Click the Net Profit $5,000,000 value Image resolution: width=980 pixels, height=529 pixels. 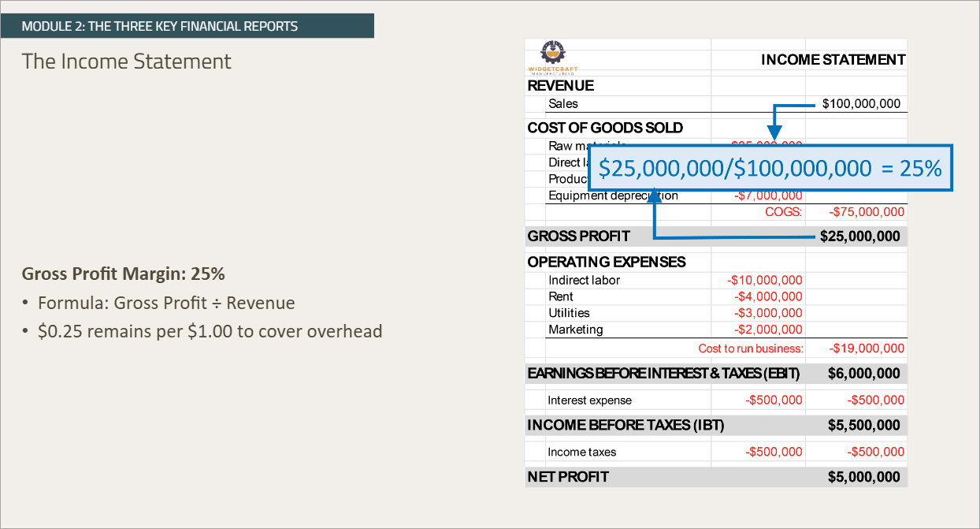point(863,477)
